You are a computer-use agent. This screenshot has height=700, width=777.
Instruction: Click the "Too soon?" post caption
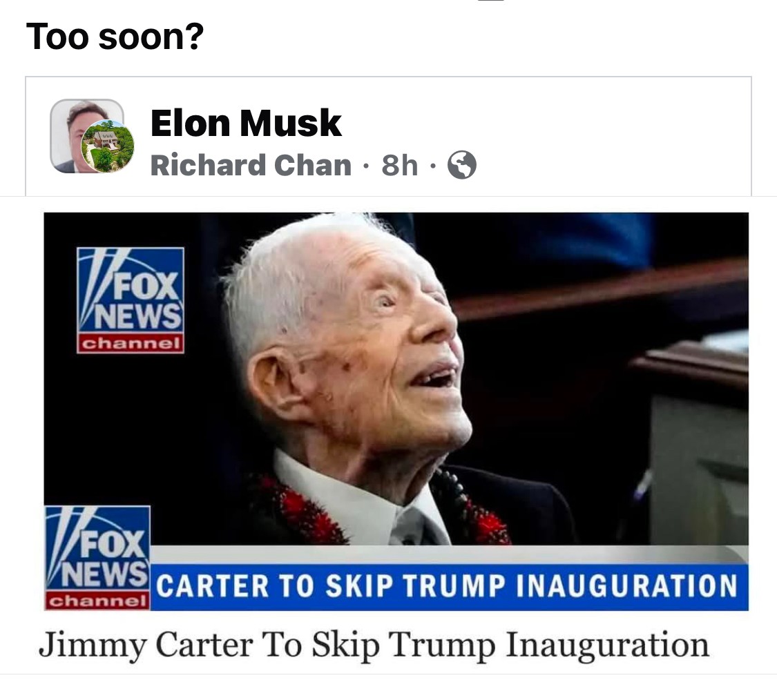pyautogui.click(x=115, y=36)
